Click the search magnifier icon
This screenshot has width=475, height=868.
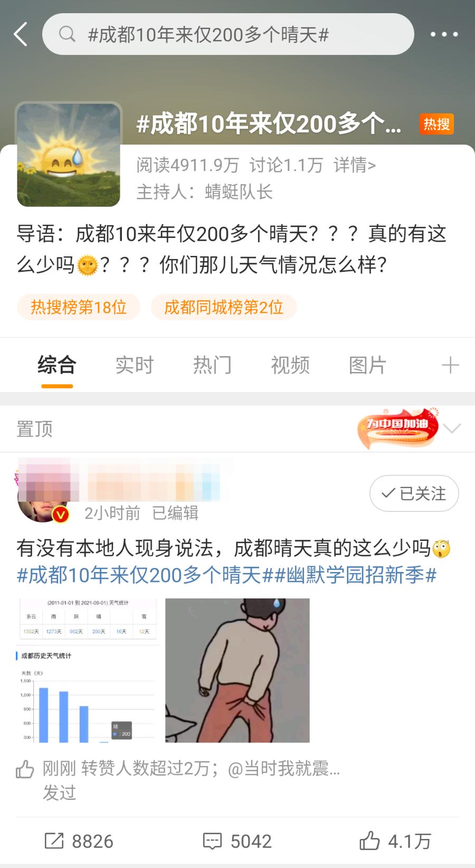coord(67,34)
